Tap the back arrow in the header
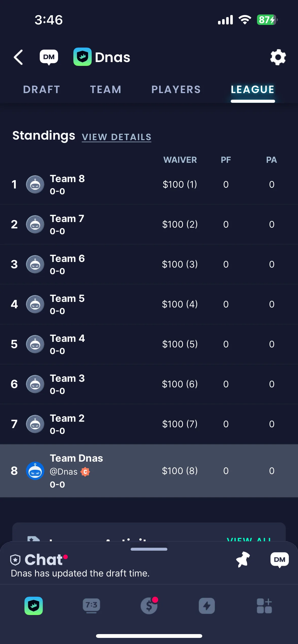Viewport: 298px width, 644px height. 18,57
